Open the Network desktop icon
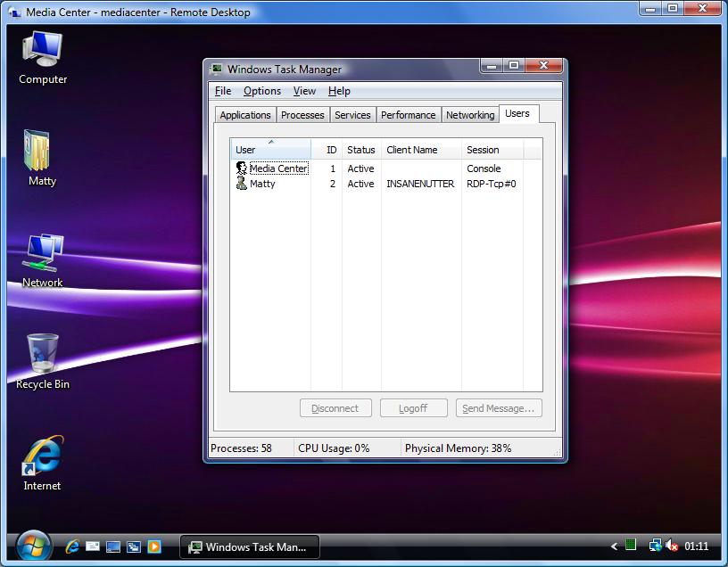Image resolution: width=728 pixels, height=567 pixels. coord(42,260)
